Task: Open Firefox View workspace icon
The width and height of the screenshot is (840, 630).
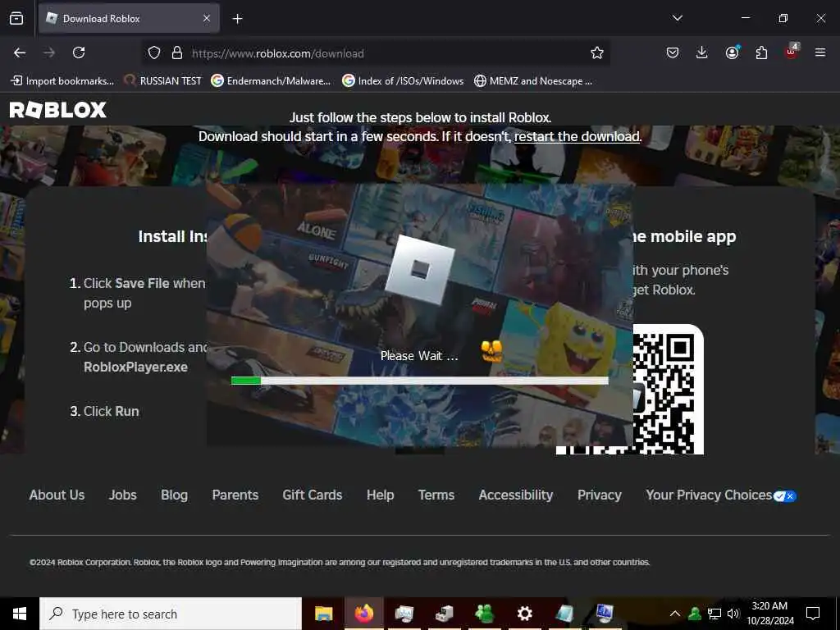Action: tap(16, 18)
